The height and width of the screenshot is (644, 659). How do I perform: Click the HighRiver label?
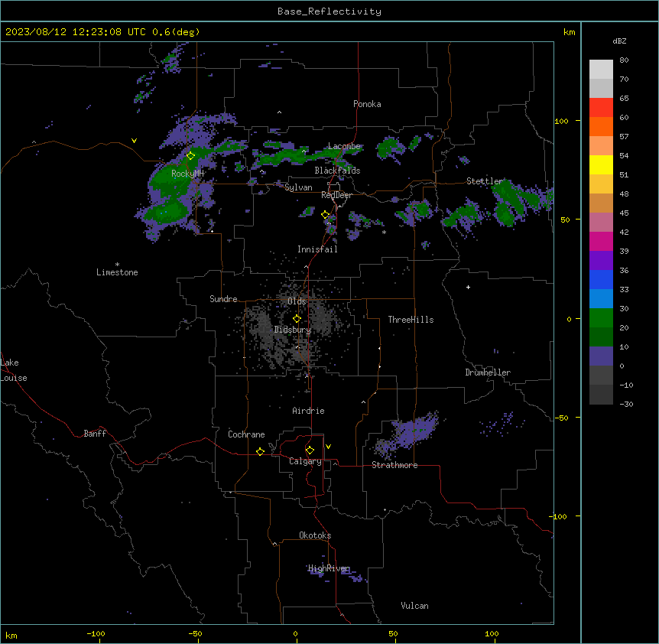tap(329, 568)
